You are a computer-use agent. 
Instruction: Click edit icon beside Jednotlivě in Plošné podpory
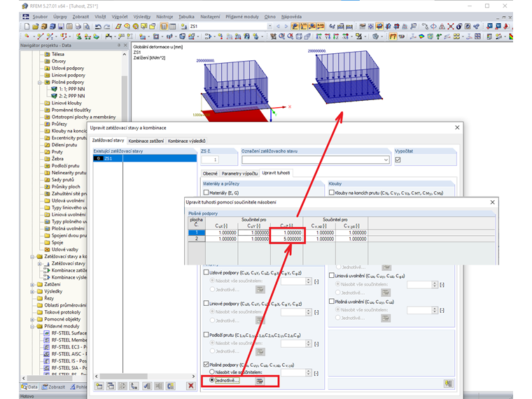(x=260, y=381)
